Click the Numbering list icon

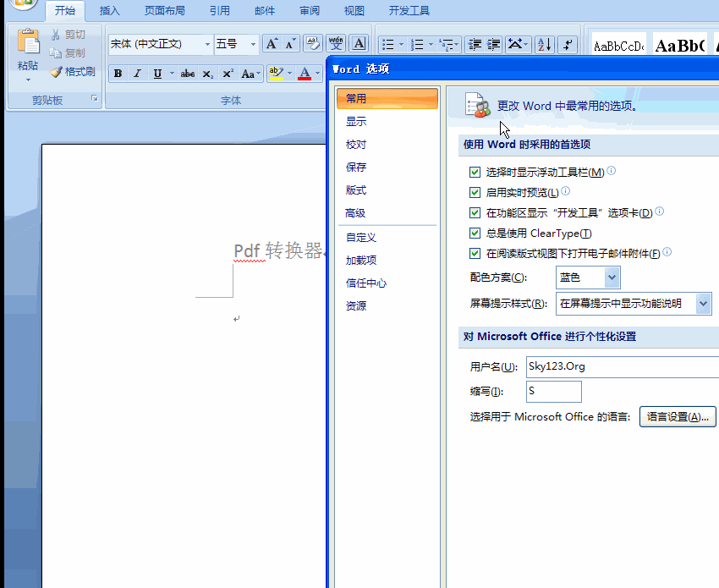point(417,45)
